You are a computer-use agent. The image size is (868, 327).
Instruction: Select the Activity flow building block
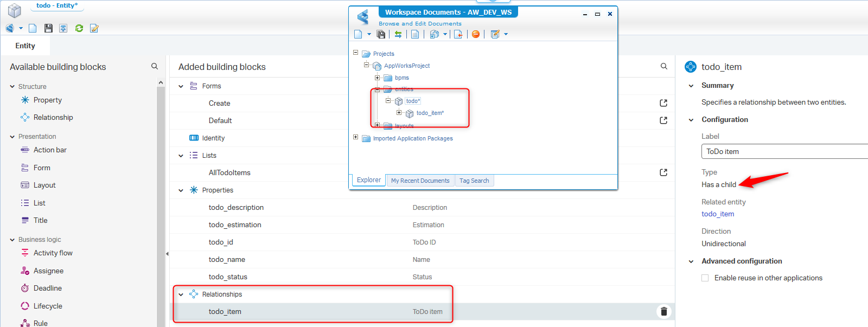[53, 253]
